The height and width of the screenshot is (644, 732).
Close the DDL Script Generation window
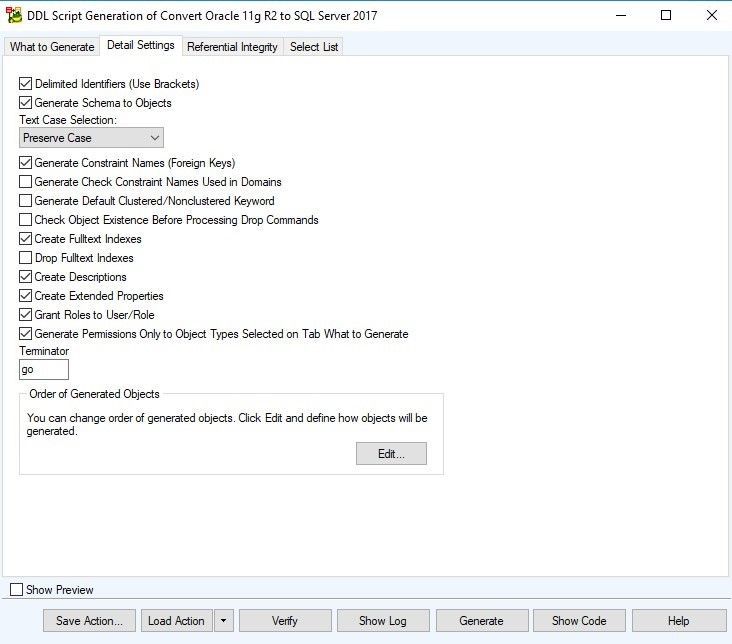coord(712,15)
